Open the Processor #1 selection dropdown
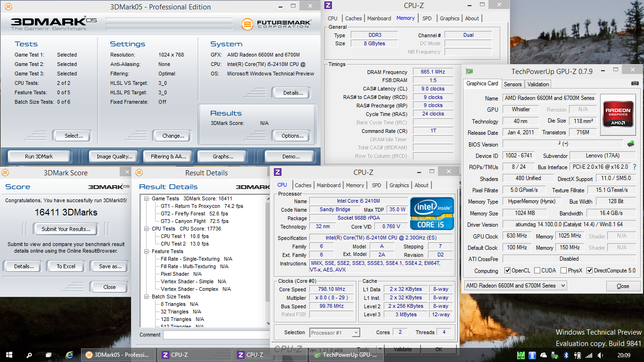Viewport: 644px width, 362px height. [335, 333]
